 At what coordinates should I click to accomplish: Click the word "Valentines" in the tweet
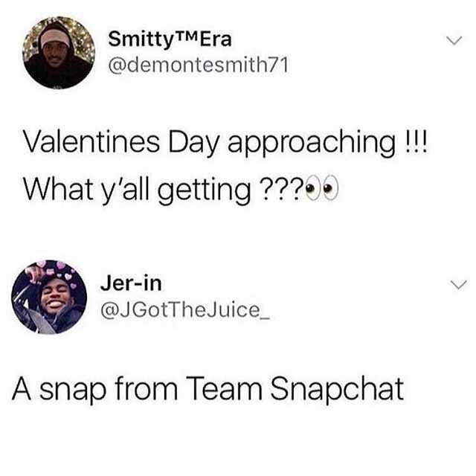(91, 141)
